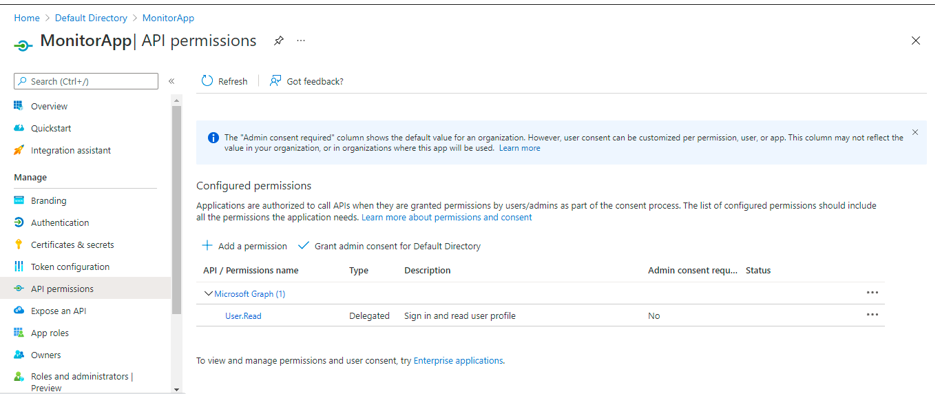Dismiss the Admin consent info banner
Image resolution: width=935 pixels, height=394 pixels.
coord(915,132)
